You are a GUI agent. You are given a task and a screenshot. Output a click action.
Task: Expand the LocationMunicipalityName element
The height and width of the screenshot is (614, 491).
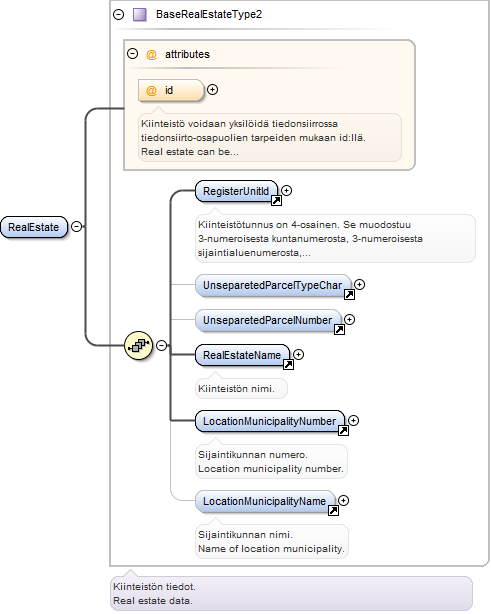343,500
